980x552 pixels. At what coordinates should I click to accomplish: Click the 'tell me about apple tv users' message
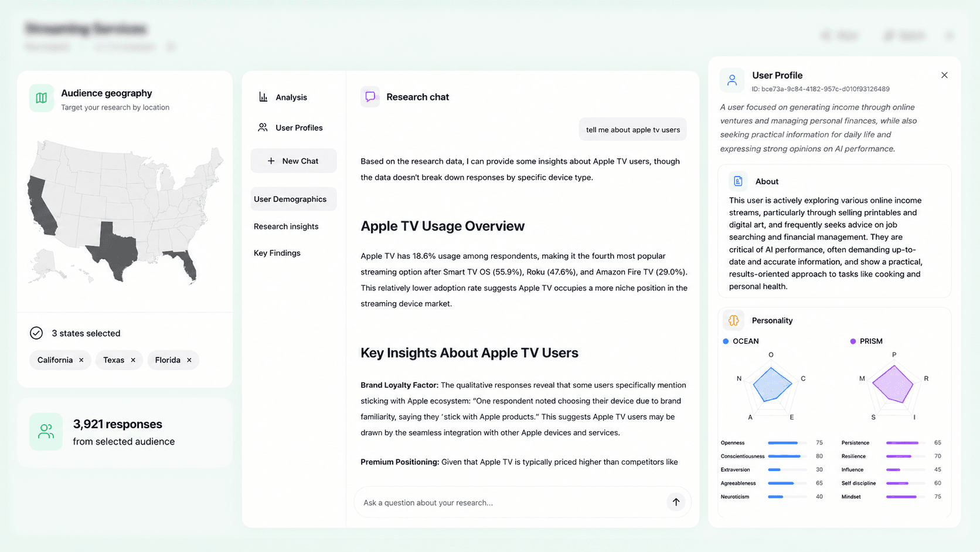click(x=633, y=130)
